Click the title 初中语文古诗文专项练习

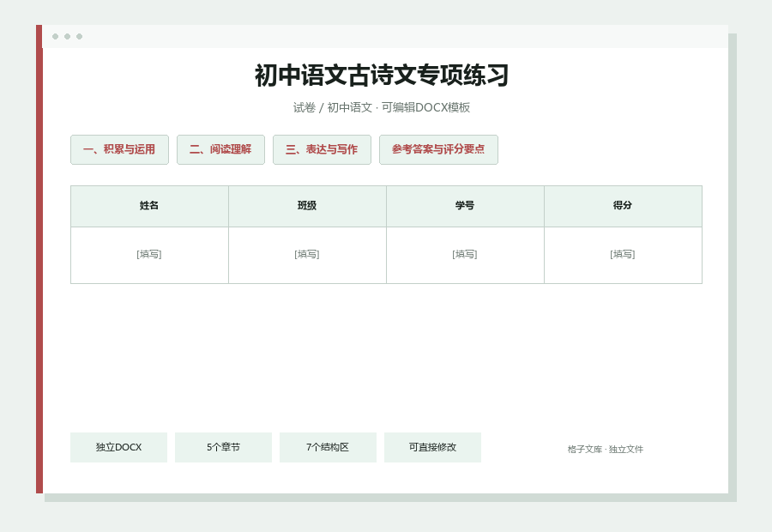[x=382, y=76]
